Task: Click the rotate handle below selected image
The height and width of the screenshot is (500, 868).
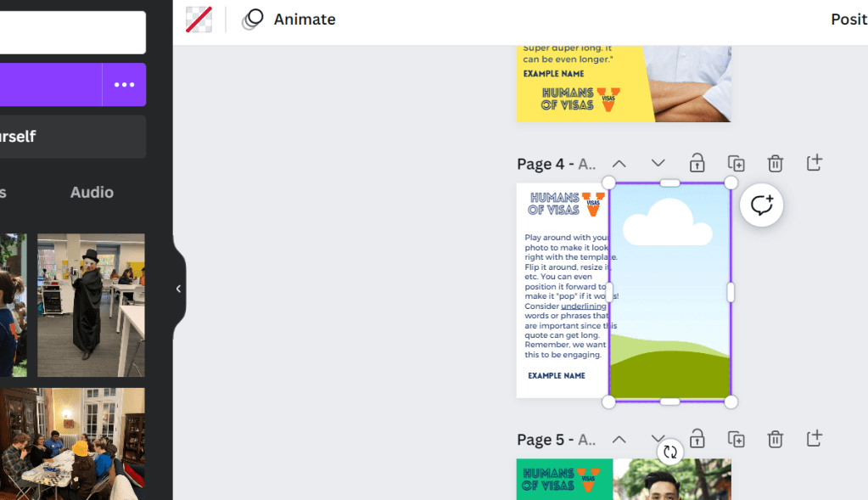Action: [x=670, y=452]
